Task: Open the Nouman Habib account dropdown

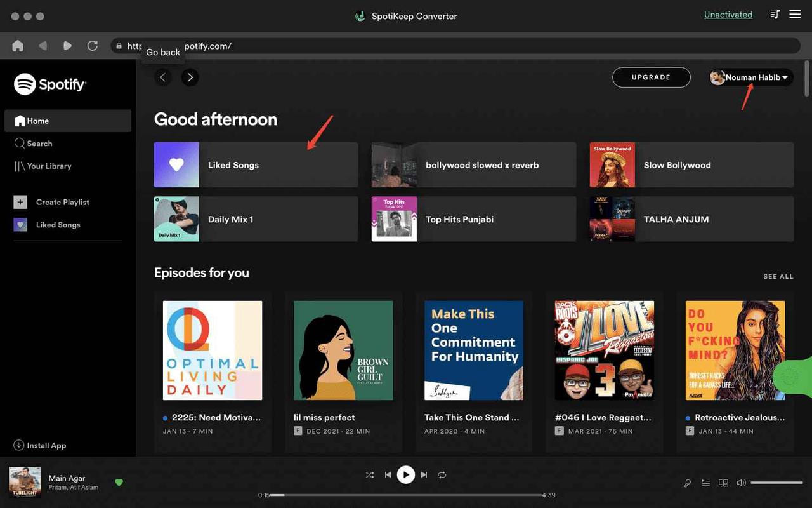Action: 750,77
